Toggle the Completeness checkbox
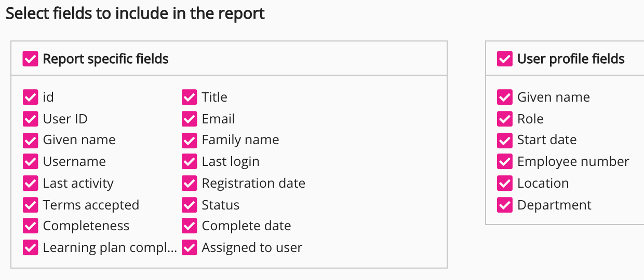644x280 pixels. pyautogui.click(x=31, y=226)
